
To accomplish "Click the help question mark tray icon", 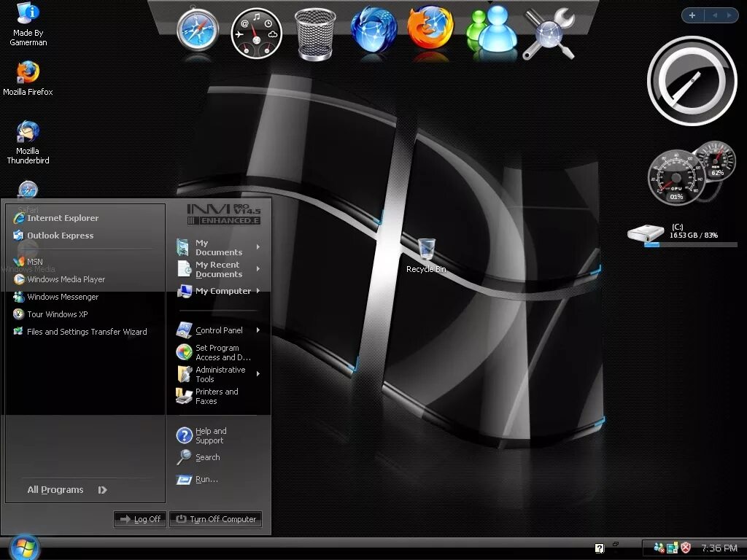I will 600,548.
